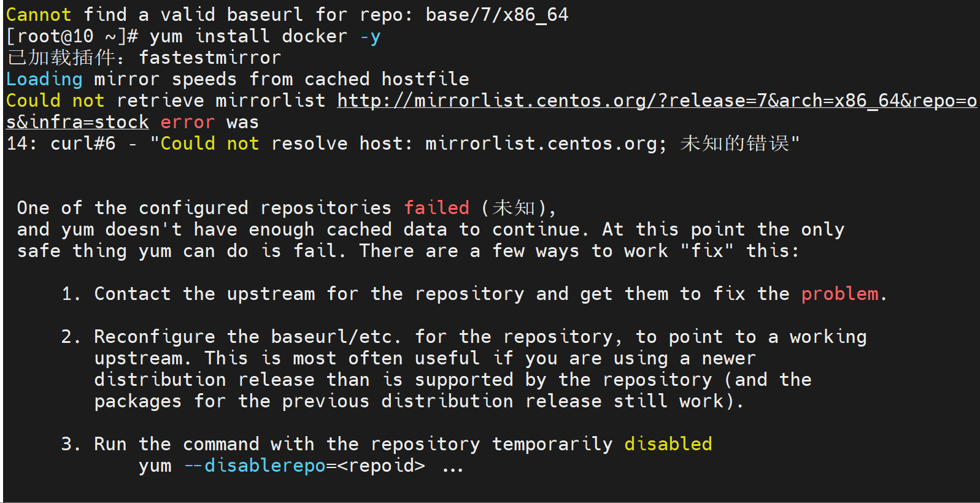The height and width of the screenshot is (503, 980).
Task: Click the "fastestmirror" plugin name
Action: click(210, 58)
